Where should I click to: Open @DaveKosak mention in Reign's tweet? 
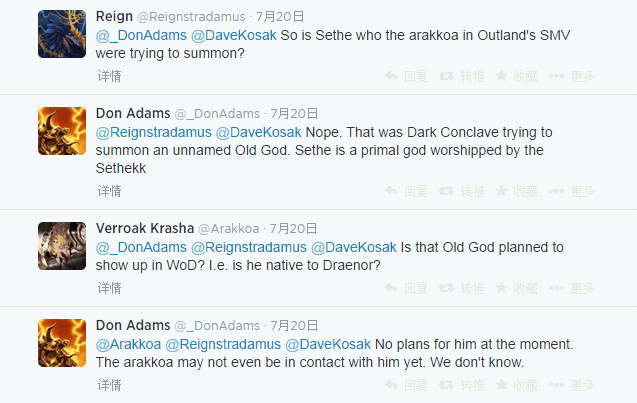(x=234, y=35)
